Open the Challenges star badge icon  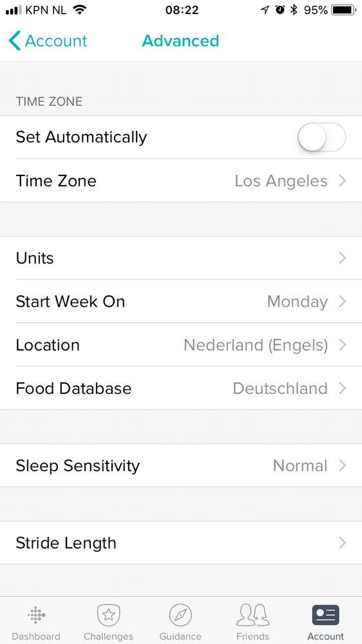108,615
